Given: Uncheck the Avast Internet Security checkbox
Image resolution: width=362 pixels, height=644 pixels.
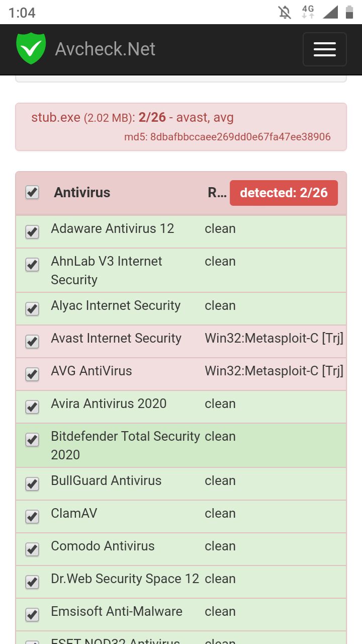Looking at the screenshot, I should pos(32,341).
